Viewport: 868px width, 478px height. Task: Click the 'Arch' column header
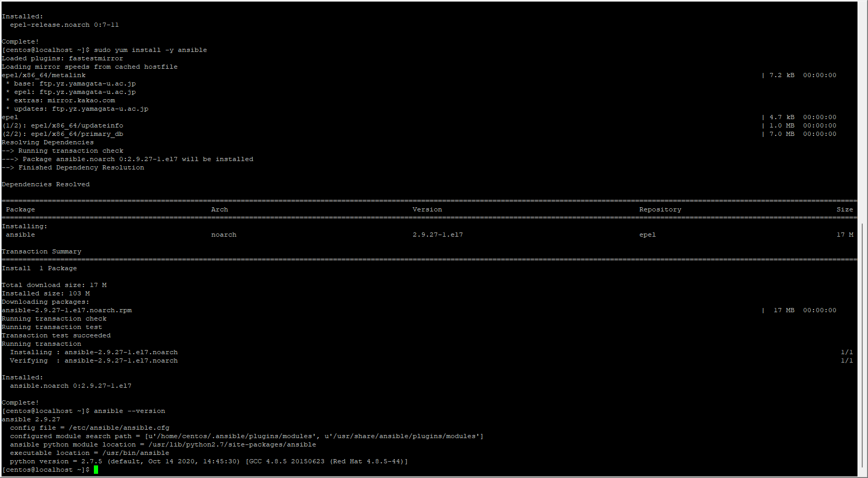pos(220,209)
